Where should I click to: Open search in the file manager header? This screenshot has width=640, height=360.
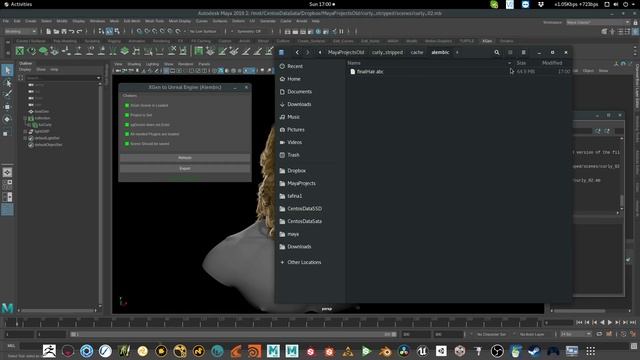(497, 52)
